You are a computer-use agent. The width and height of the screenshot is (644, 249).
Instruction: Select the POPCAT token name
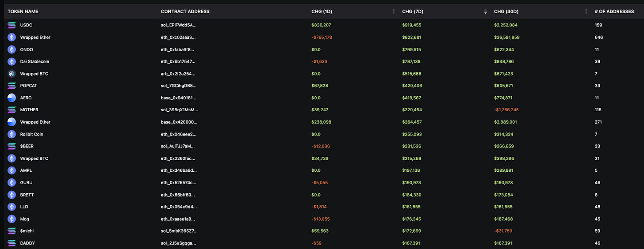click(28, 86)
